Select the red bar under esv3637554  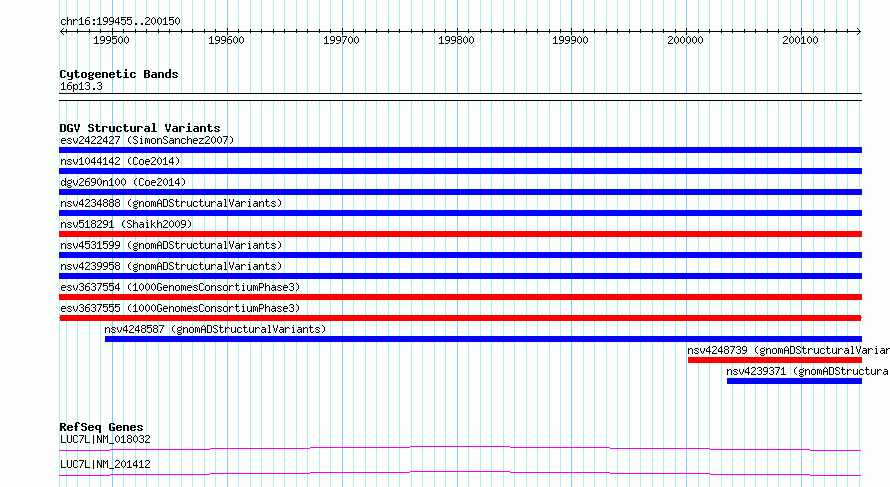(x=460, y=297)
